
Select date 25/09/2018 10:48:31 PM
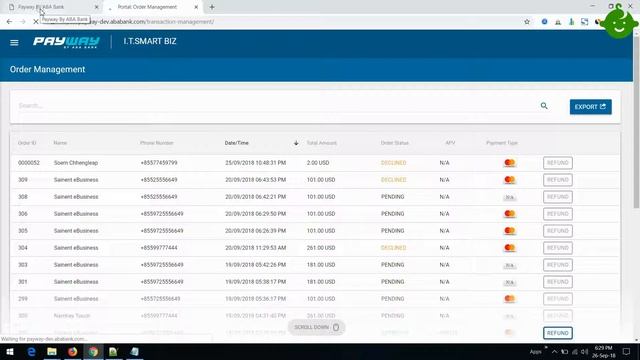256,163
